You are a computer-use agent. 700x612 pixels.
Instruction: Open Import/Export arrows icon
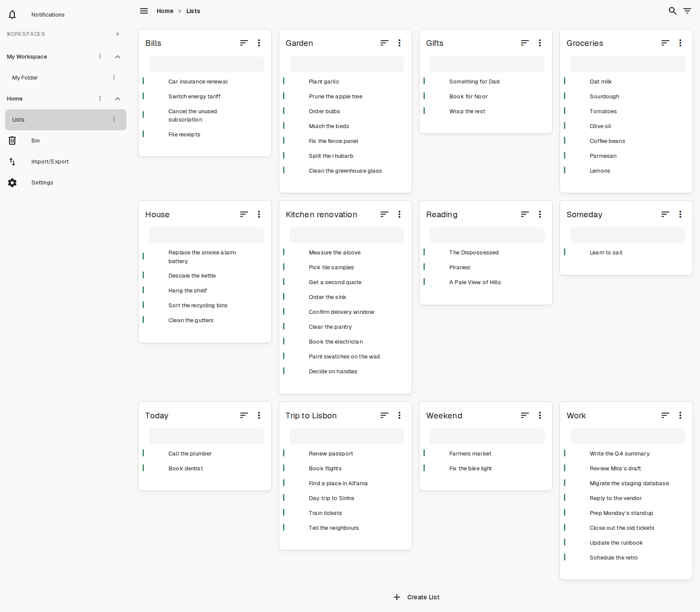pos(12,161)
